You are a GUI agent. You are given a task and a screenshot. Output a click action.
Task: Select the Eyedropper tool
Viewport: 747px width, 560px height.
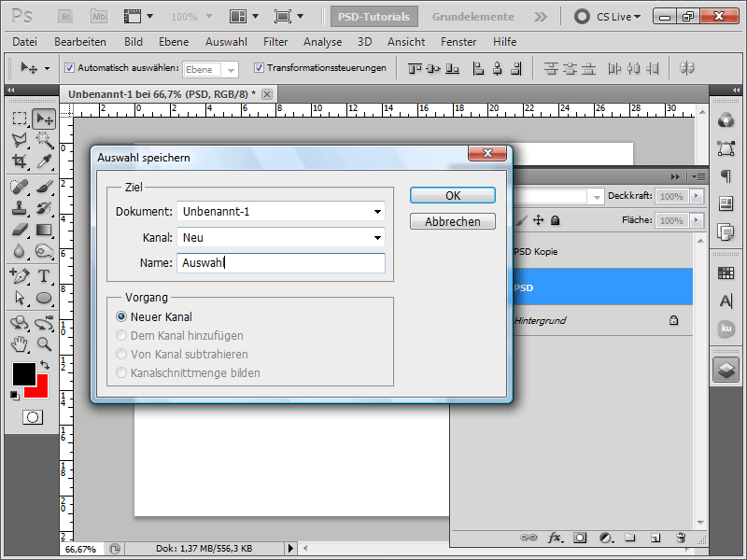pos(44,161)
